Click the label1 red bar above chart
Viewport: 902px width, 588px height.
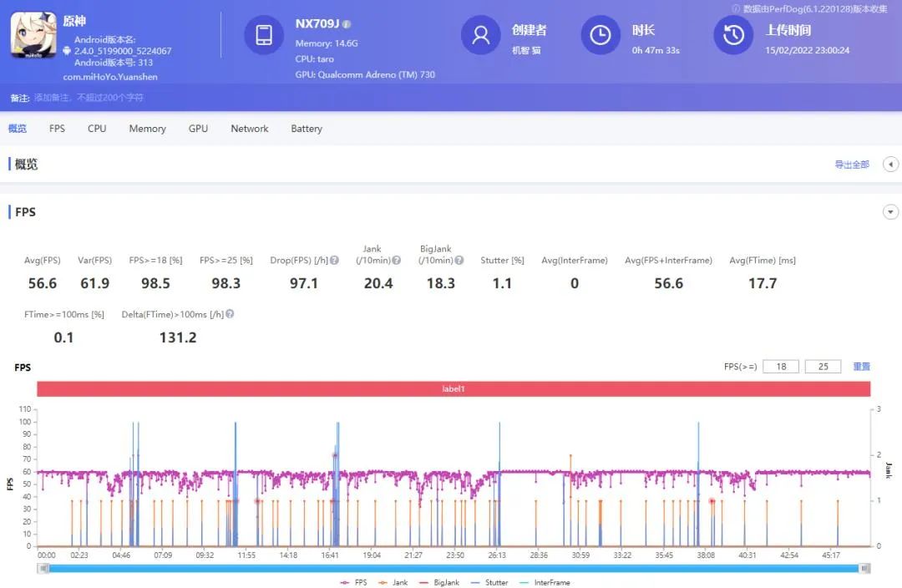point(453,389)
